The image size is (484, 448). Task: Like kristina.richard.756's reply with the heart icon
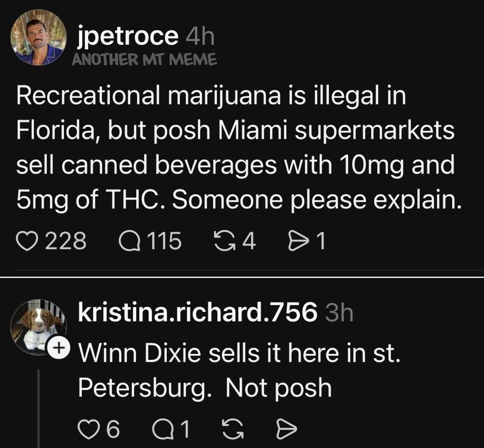click(x=88, y=430)
